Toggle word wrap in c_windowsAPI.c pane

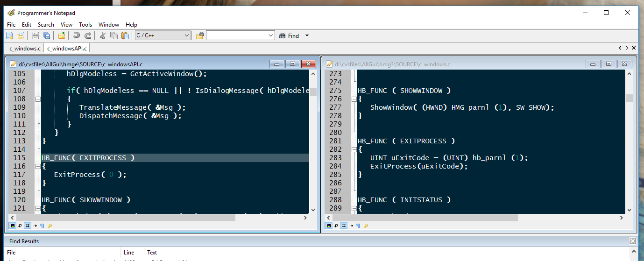20,226
